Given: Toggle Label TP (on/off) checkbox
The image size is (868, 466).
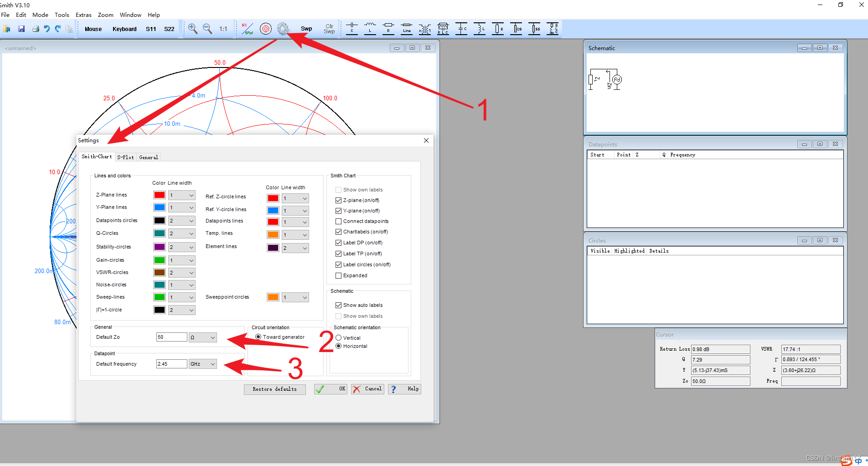Looking at the screenshot, I should (338, 254).
